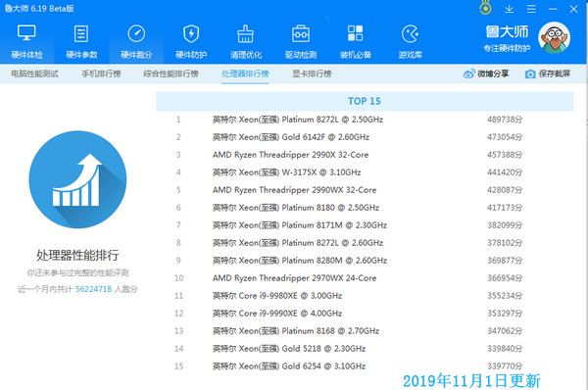588x390 pixels.
Task: Click the score 457388分
Action: click(505, 155)
